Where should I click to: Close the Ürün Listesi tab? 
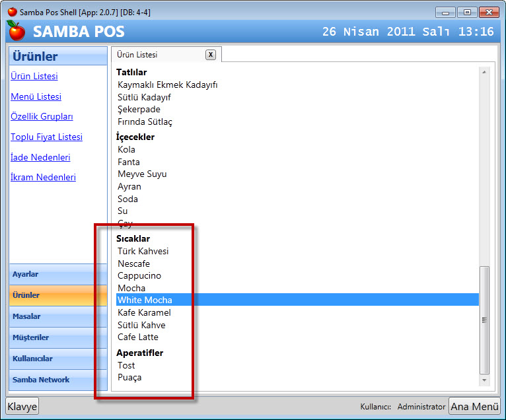click(210, 55)
